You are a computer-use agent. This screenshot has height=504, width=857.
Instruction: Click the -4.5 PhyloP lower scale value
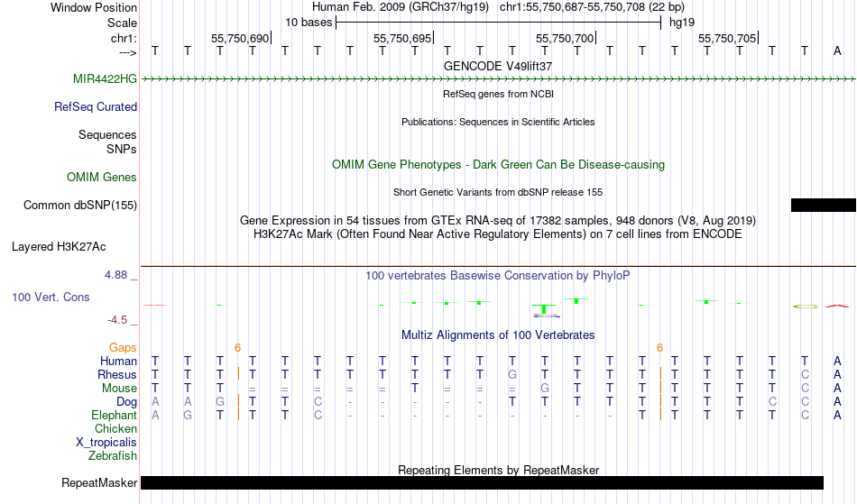pos(117,320)
